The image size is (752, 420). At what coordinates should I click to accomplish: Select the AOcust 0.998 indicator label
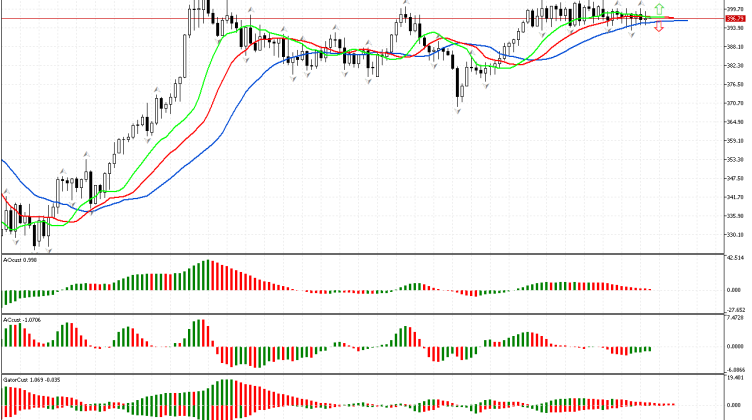click(x=22, y=260)
